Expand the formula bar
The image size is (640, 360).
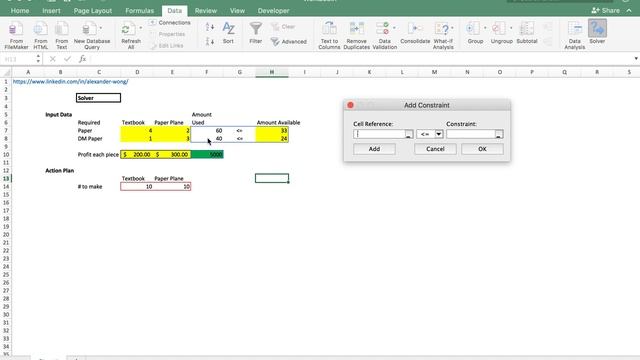[x=636, y=59]
